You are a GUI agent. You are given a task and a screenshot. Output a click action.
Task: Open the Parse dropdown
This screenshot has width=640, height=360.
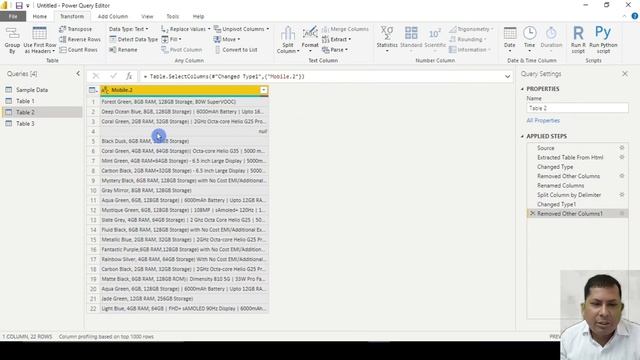tap(335, 49)
